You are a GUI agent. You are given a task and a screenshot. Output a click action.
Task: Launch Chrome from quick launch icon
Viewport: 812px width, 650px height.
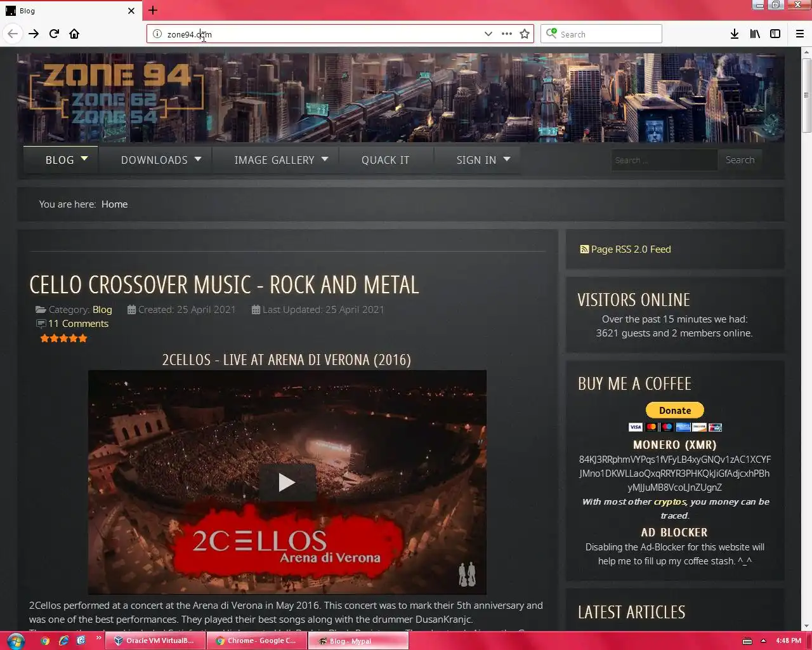point(45,640)
